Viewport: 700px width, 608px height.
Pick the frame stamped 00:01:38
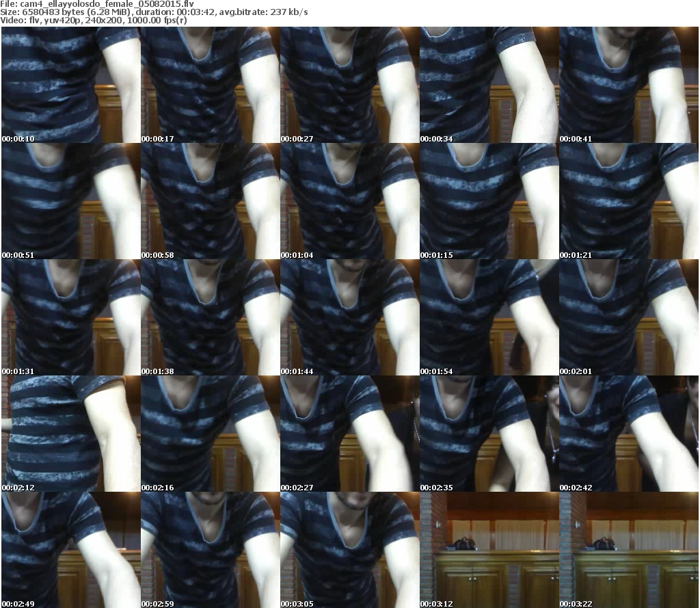tap(211, 317)
